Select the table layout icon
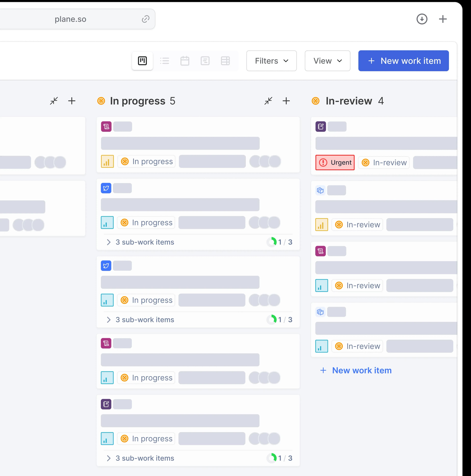Screen dimensions: 471x476 pos(225,61)
